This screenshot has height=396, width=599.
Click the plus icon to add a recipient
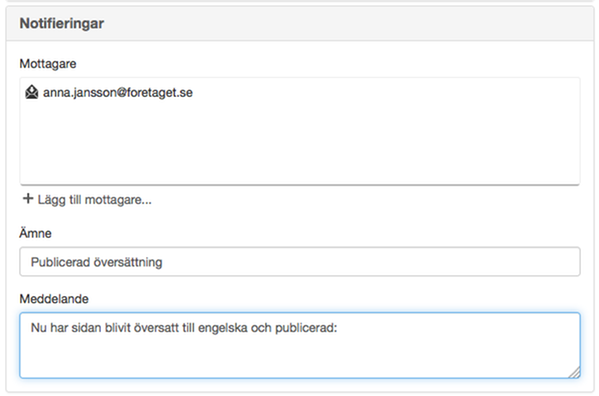click(28, 199)
